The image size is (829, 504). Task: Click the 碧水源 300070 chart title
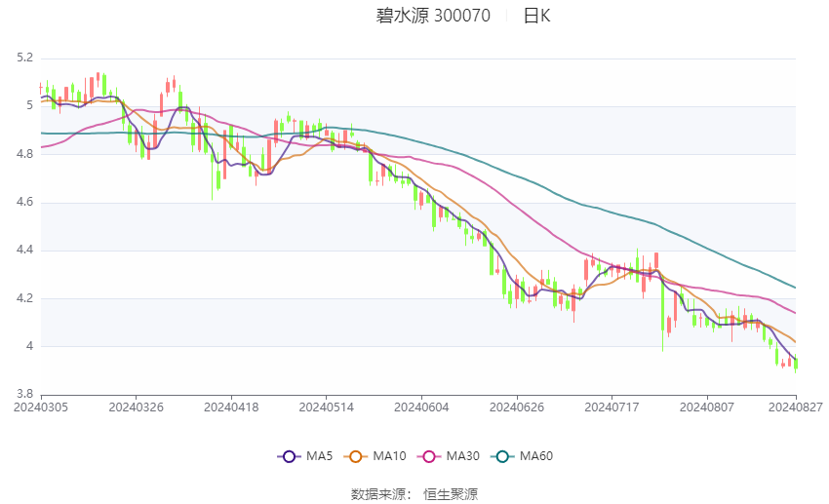(433, 16)
